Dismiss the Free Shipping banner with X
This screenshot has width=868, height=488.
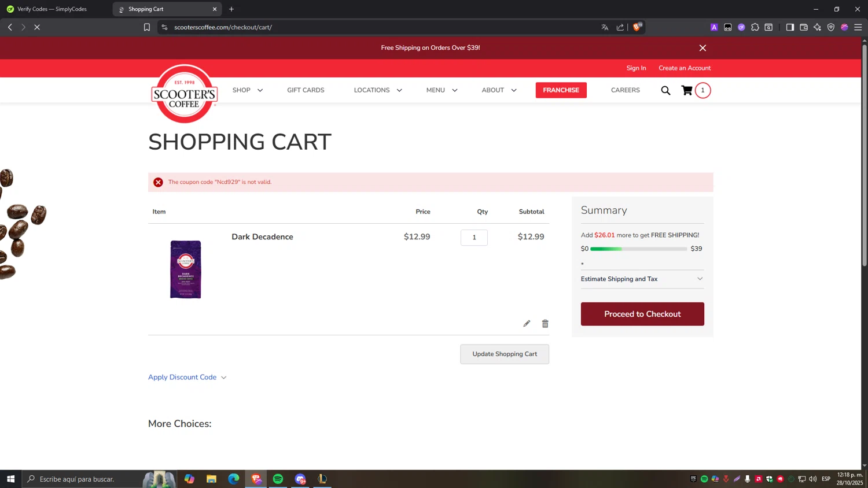(x=703, y=48)
